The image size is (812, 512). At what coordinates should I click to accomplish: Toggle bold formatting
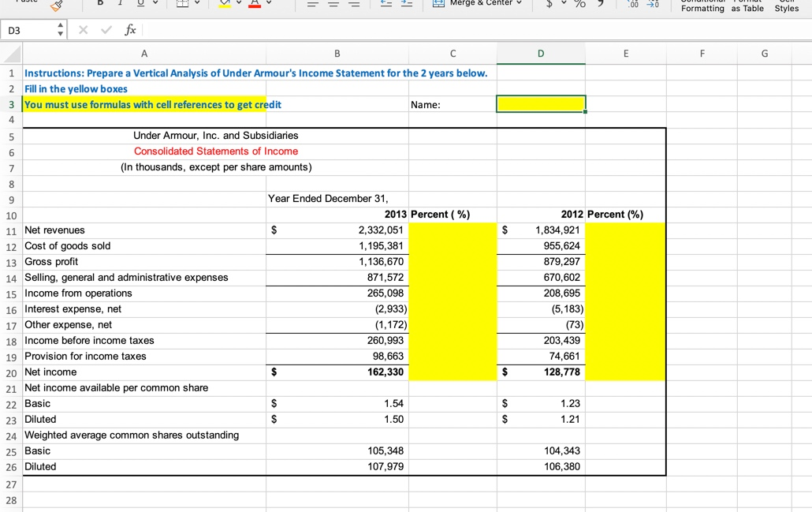[99, 4]
